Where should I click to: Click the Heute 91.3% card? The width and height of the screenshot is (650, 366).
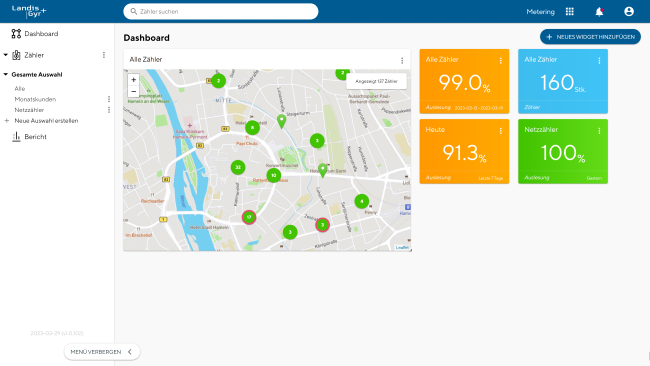[x=464, y=151]
